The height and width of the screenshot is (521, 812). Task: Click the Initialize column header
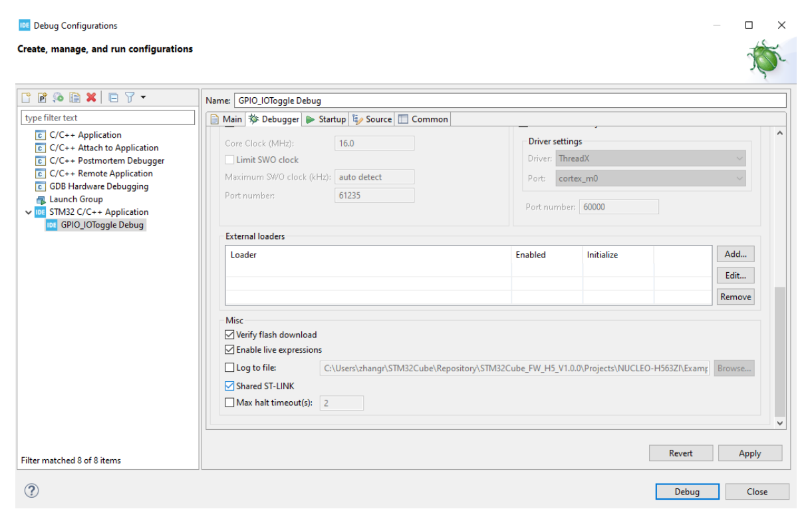pos(618,255)
